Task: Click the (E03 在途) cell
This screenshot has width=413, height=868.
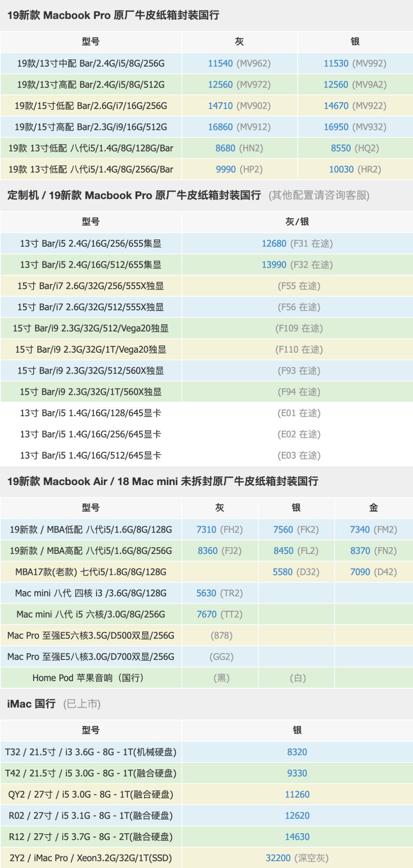Action: (x=299, y=456)
